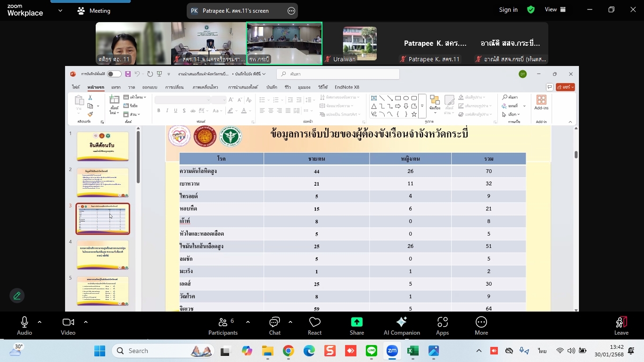
Task: Click the slide panel vertical scrollbar thumb
Action: click(138, 157)
